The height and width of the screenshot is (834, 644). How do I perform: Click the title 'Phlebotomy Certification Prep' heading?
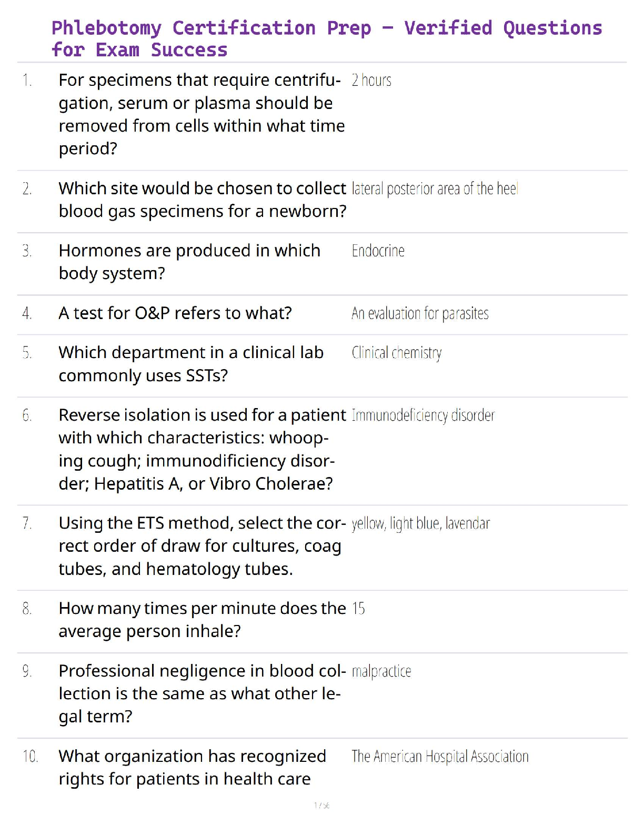point(326,38)
